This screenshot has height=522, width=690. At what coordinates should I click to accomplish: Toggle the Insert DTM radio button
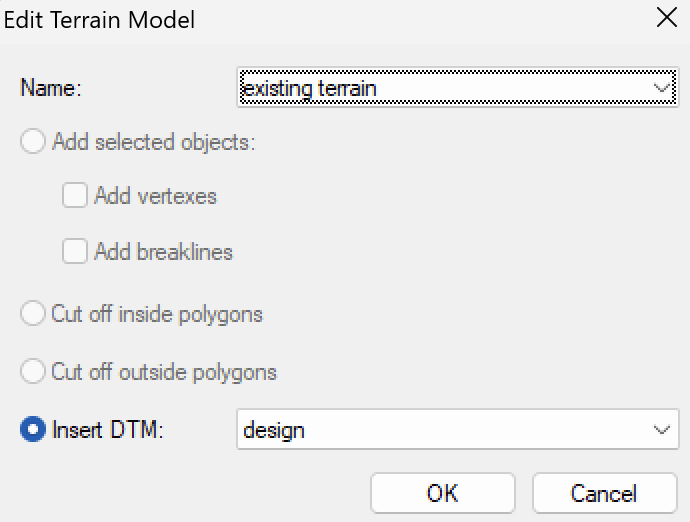coord(33,429)
